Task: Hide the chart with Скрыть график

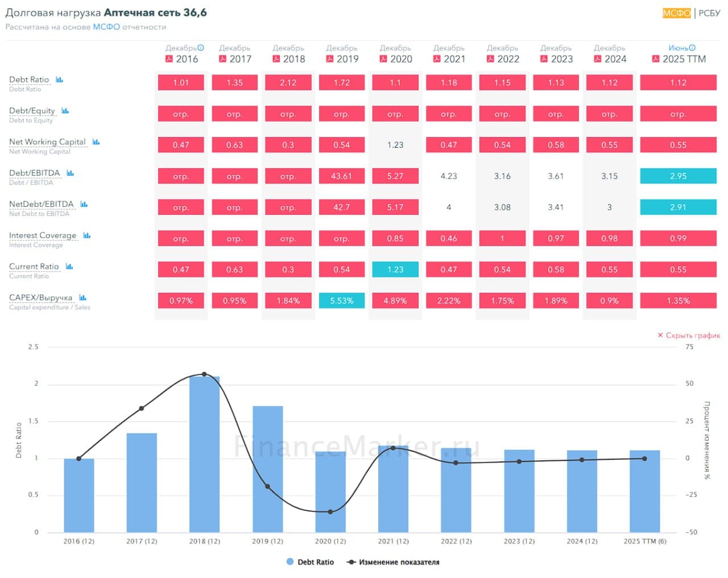Action: point(689,335)
